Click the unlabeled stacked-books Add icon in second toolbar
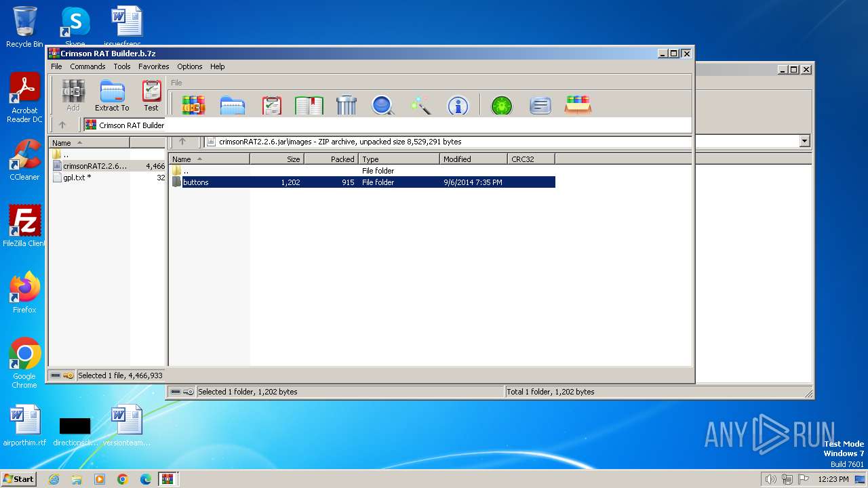Viewport: 868px width, 488px height. tap(193, 105)
